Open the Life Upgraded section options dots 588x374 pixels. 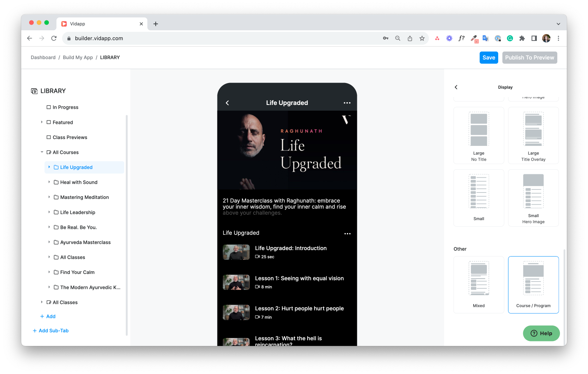pos(347,234)
